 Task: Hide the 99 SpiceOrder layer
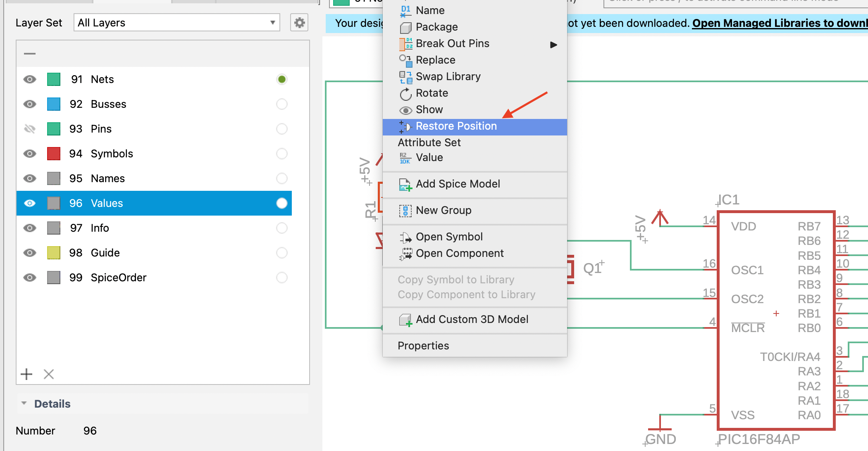pyautogui.click(x=30, y=278)
